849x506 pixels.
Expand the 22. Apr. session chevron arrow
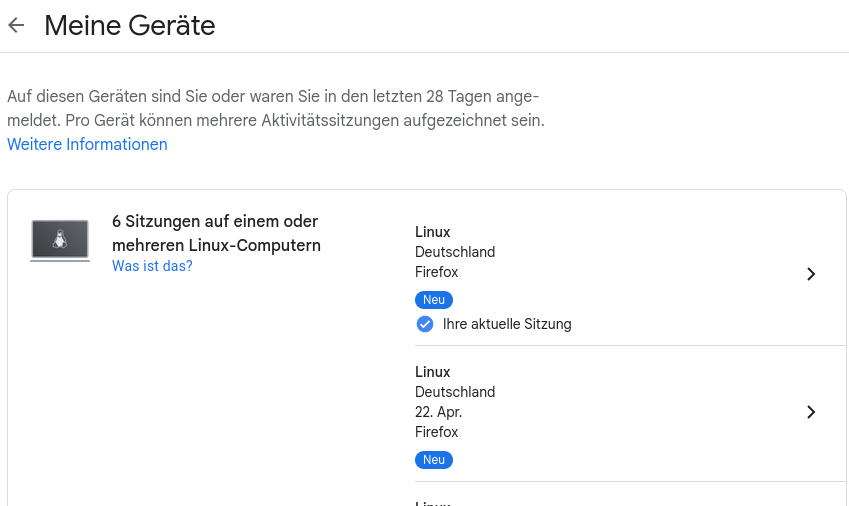click(x=811, y=412)
